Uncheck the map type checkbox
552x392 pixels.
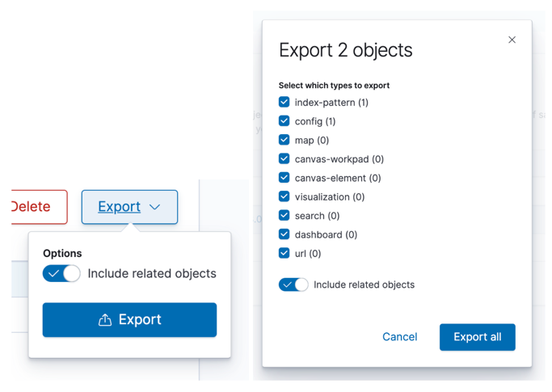coord(284,140)
